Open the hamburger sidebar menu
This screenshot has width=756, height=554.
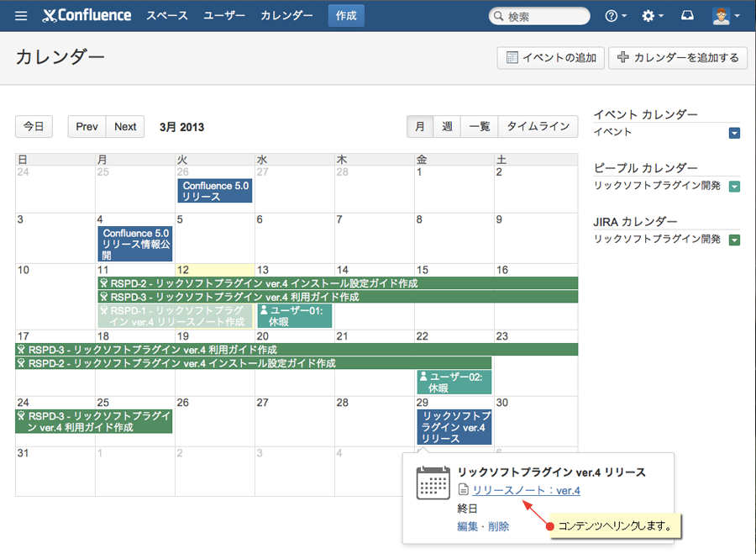coord(21,16)
